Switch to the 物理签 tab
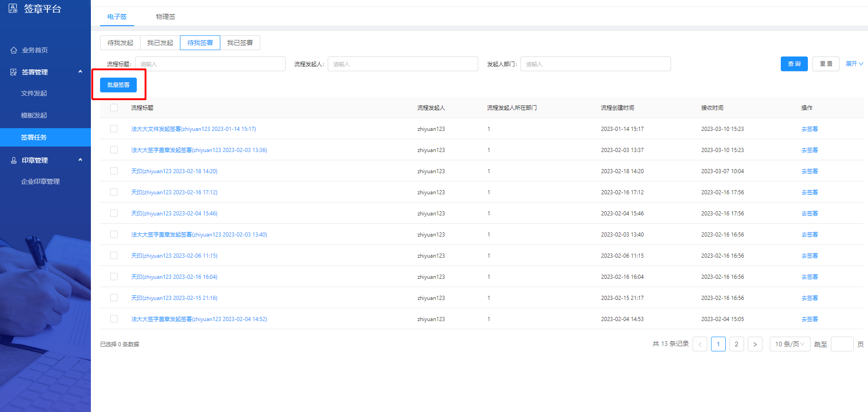The height and width of the screenshot is (412, 868). (x=165, y=17)
